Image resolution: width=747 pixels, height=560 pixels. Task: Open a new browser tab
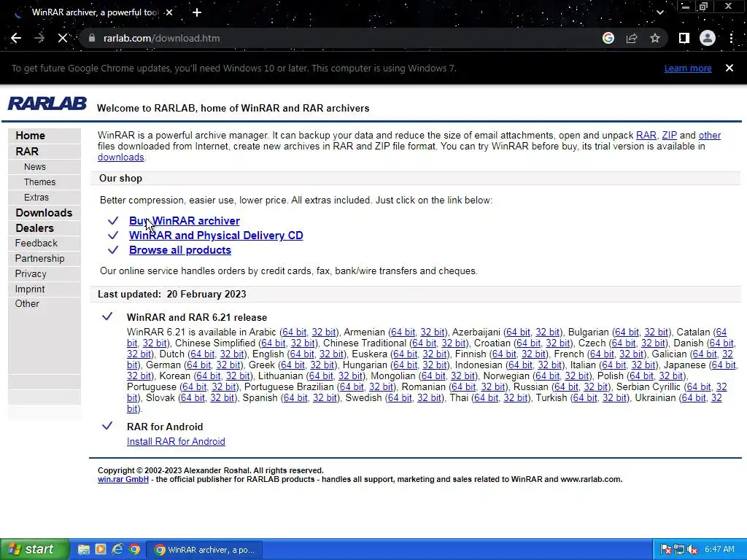[x=197, y=12]
